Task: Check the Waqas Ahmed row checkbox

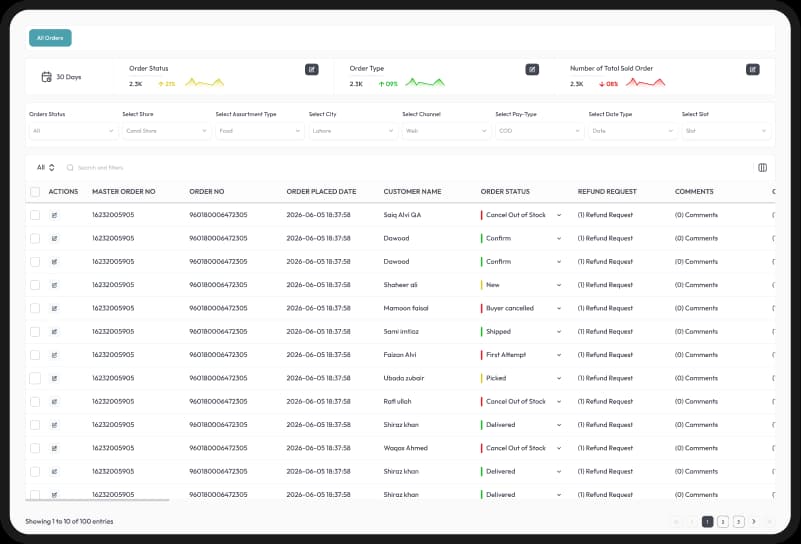Action: (x=35, y=448)
